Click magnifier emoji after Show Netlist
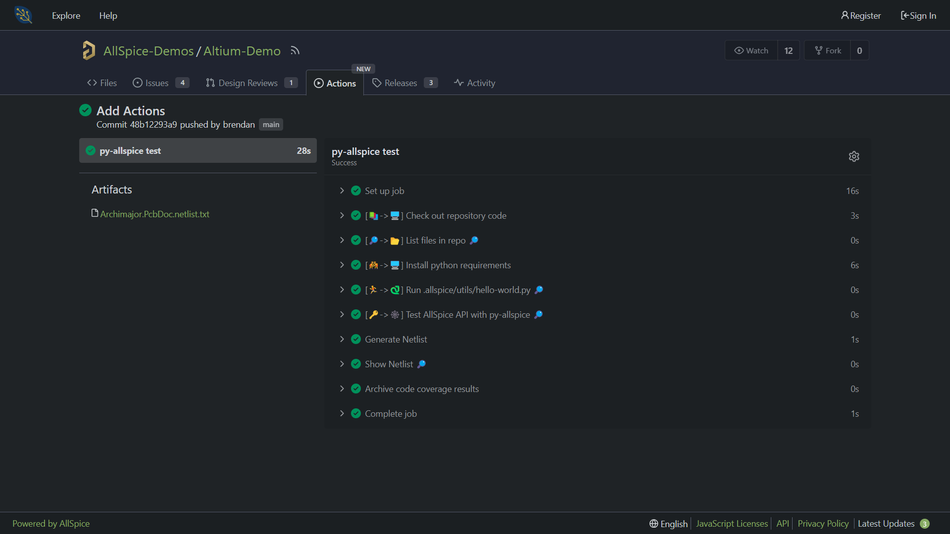 pos(422,364)
